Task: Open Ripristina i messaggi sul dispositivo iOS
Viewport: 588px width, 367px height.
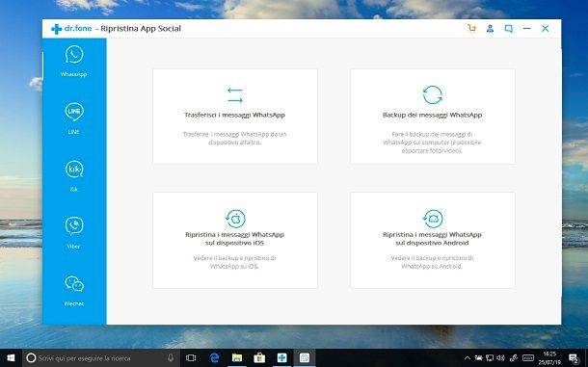Action: [235, 240]
